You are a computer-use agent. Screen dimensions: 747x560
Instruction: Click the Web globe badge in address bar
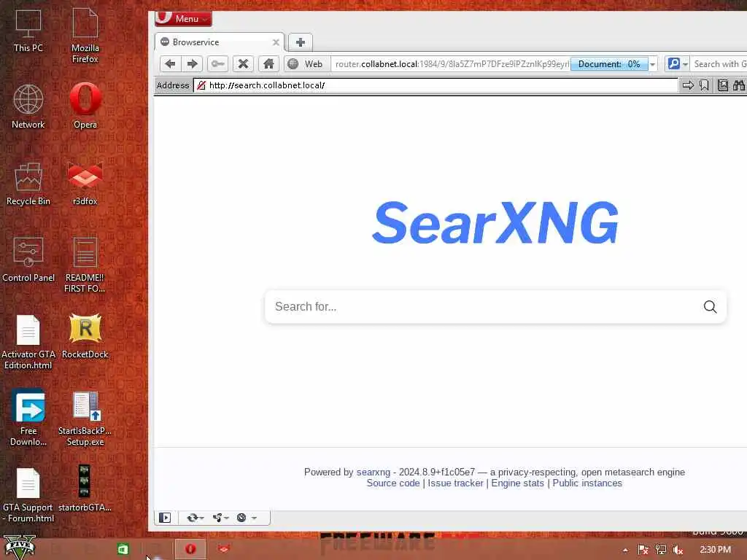[x=307, y=64]
